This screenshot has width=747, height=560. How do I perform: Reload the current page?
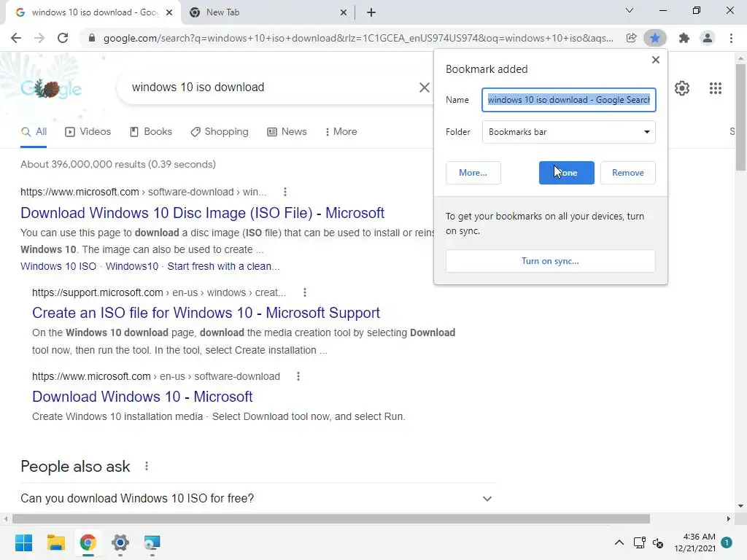63,38
